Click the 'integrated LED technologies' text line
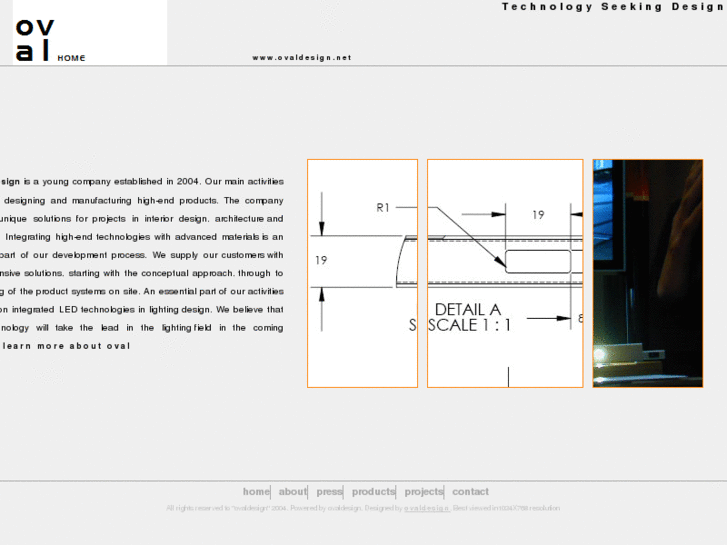 click(142, 309)
